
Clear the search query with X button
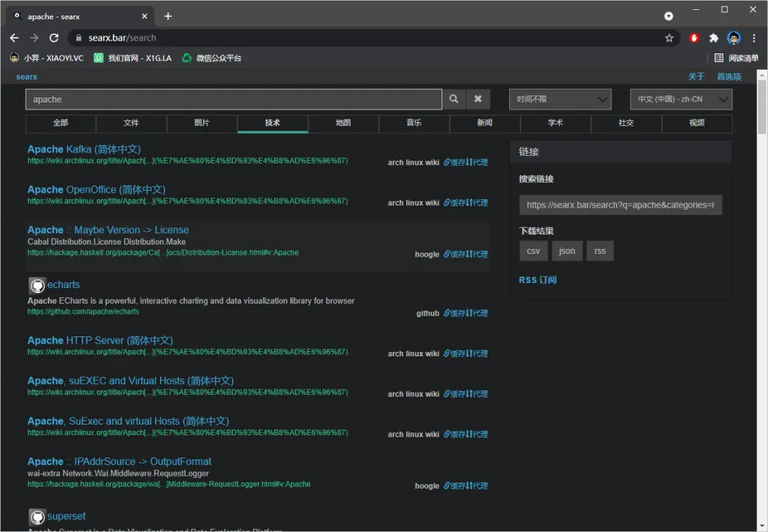tap(478, 100)
